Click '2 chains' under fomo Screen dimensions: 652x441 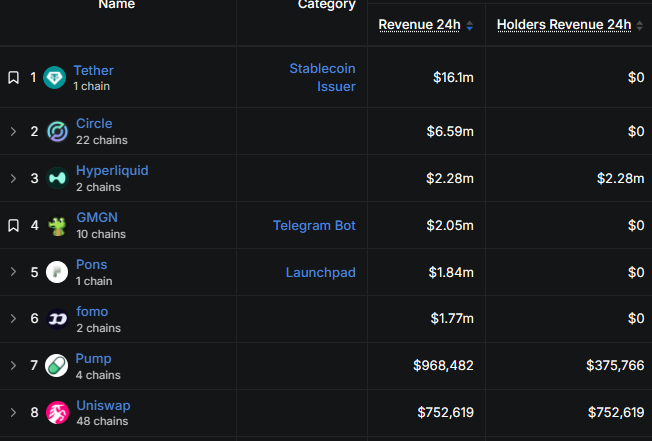pos(99,328)
